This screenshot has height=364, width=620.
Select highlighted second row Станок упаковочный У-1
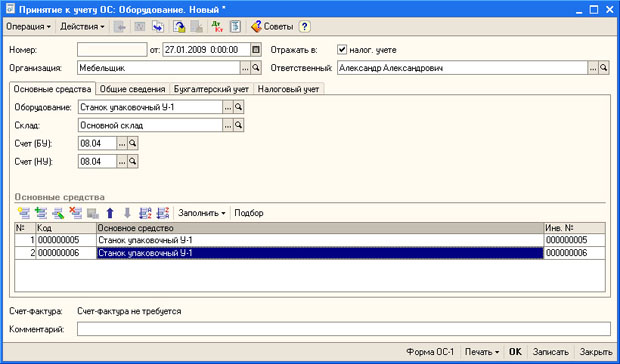coord(320,253)
